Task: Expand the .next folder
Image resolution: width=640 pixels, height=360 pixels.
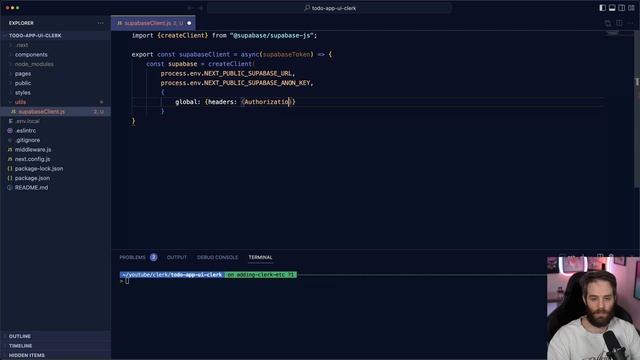Action: 22,45
